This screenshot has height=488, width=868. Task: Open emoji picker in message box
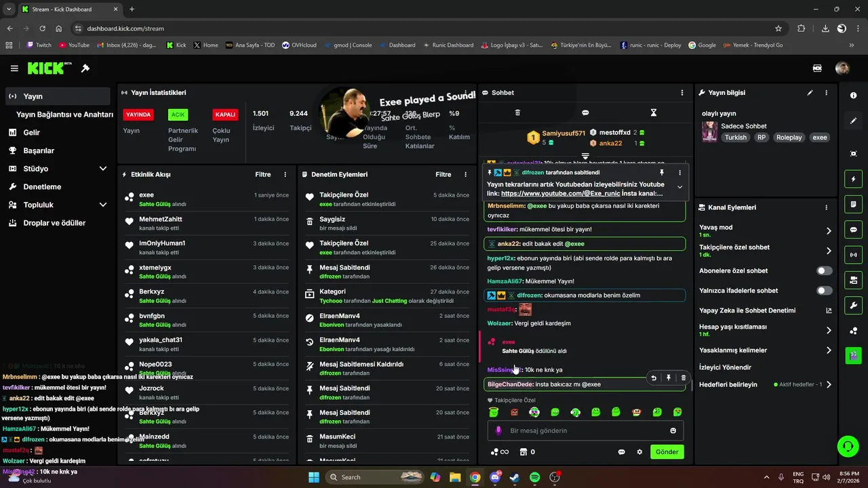pyautogui.click(x=673, y=430)
